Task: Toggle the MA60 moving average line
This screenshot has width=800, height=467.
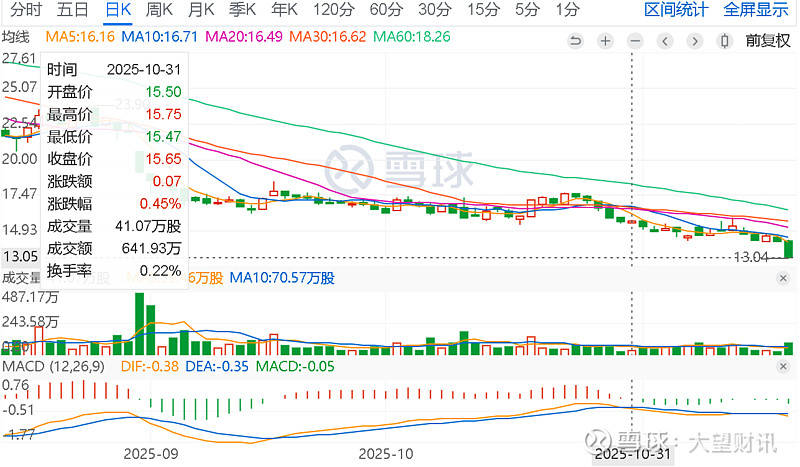Action: 414,37
